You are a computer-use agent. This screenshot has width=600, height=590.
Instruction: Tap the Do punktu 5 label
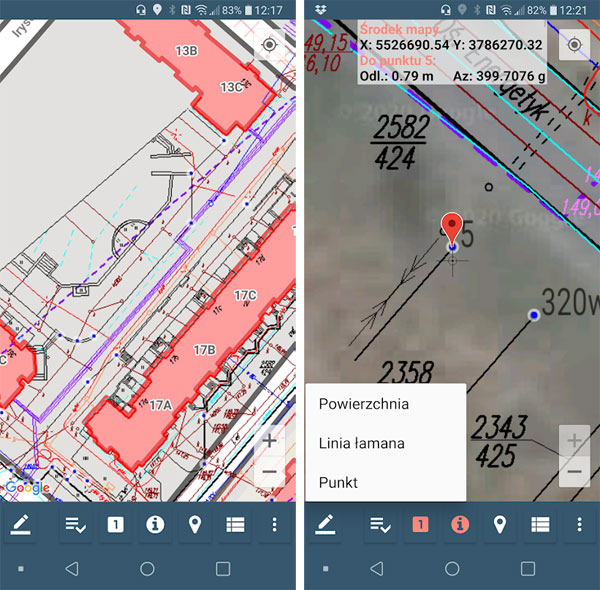[398, 60]
